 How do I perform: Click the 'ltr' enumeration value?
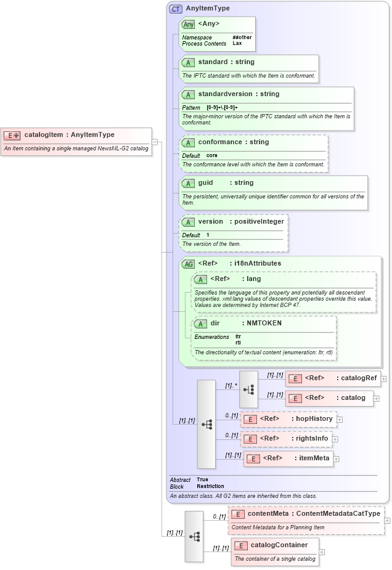[x=238, y=336]
